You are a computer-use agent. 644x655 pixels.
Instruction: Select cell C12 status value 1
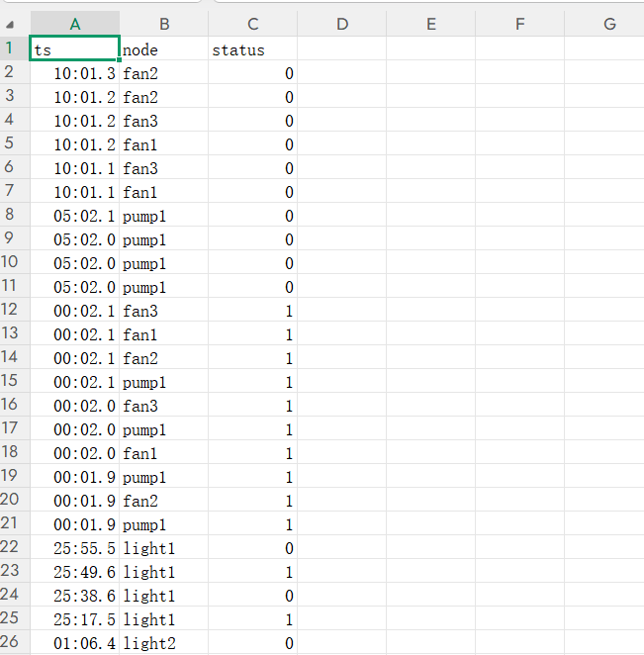tap(253, 311)
